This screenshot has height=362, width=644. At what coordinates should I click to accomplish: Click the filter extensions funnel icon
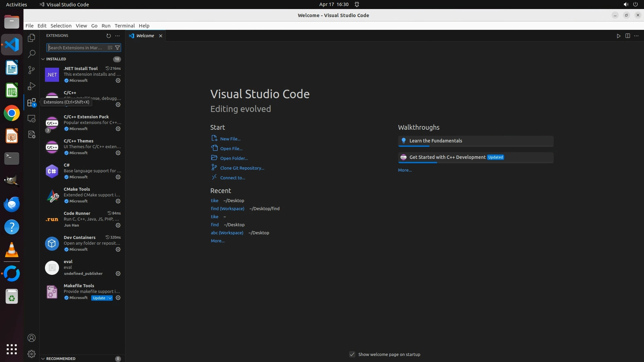(x=117, y=48)
